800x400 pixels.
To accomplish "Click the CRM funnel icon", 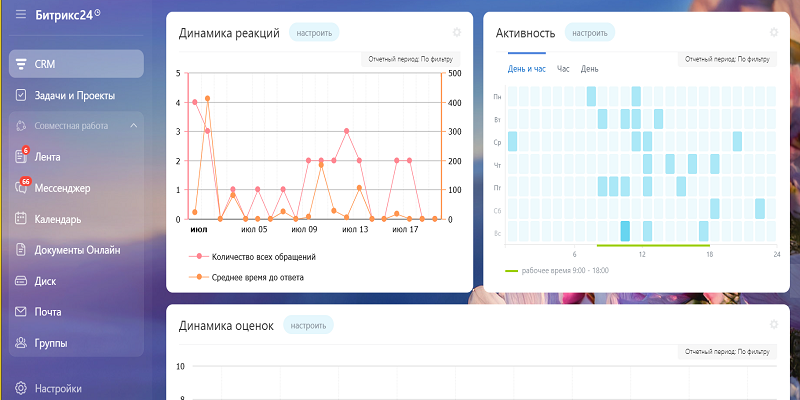I will point(21,64).
